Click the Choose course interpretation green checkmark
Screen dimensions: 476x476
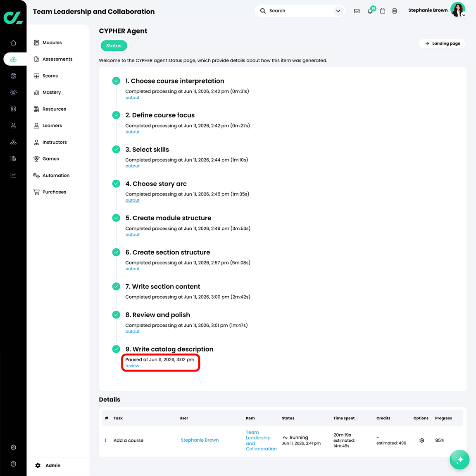point(116,81)
